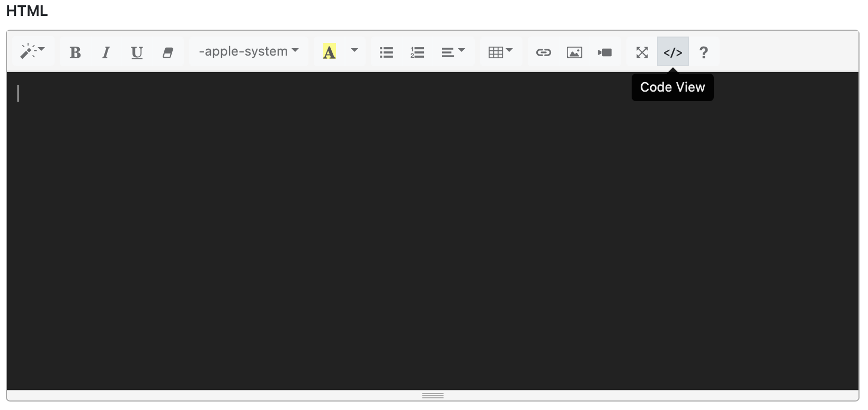The width and height of the screenshot is (868, 410).
Task: Open the paragraph alignment dropdown
Action: [x=453, y=52]
